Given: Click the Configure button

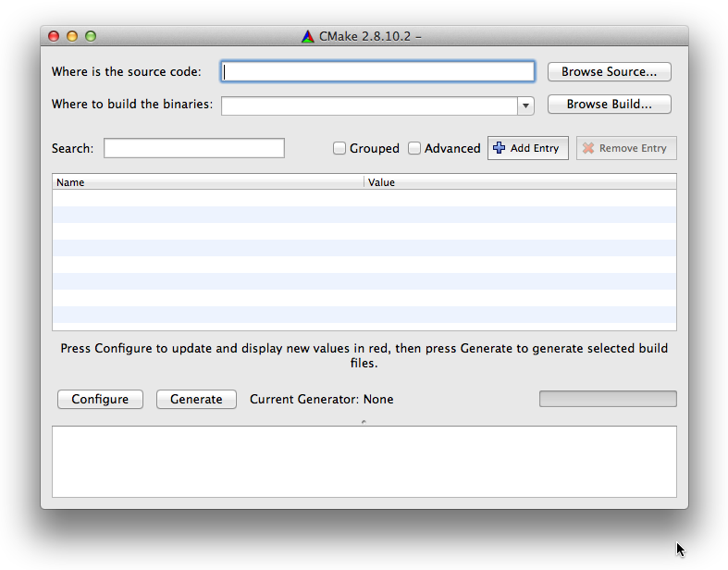Looking at the screenshot, I should click(x=100, y=399).
